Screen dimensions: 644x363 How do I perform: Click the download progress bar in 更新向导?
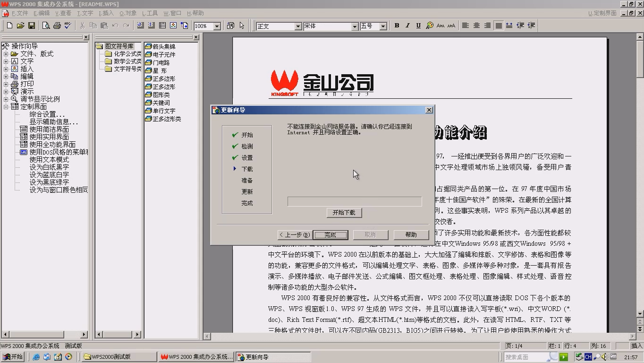pyautogui.click(x=355, y=201)
